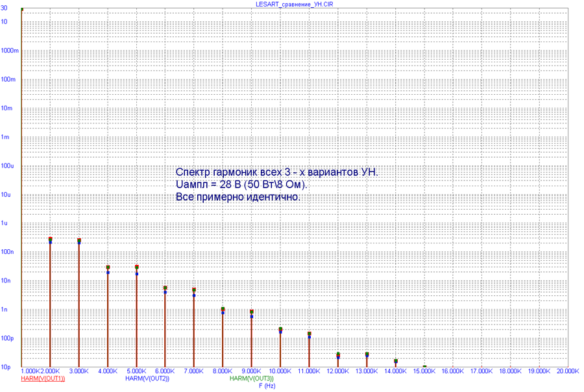Click the 14.000K harmonic marker top

point(396,361)
